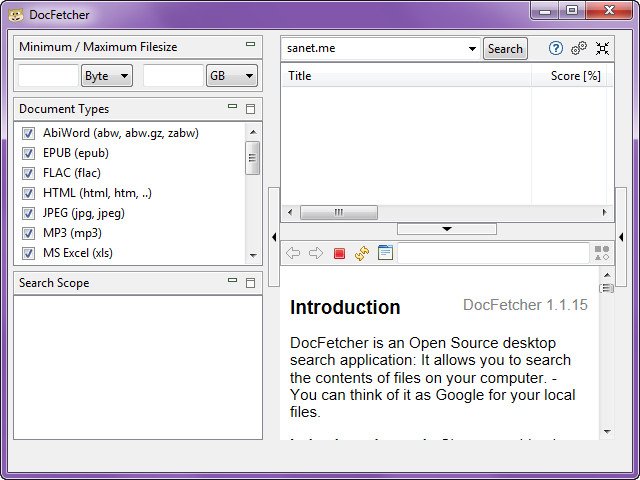Click document types scrollbar up arrow
Image resolution: width=640 pixels, height=480 pixels.
pyautogui.click(x=253, y=132)
